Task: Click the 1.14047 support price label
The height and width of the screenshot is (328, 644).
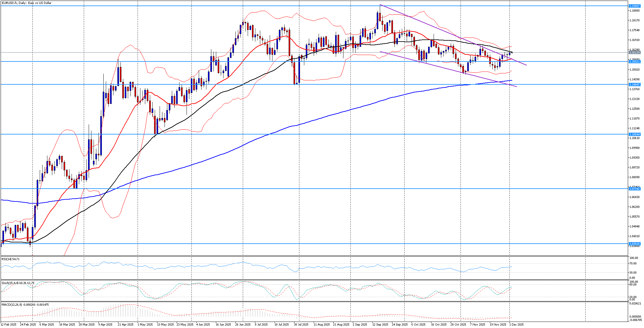Action: pos(634,84)
